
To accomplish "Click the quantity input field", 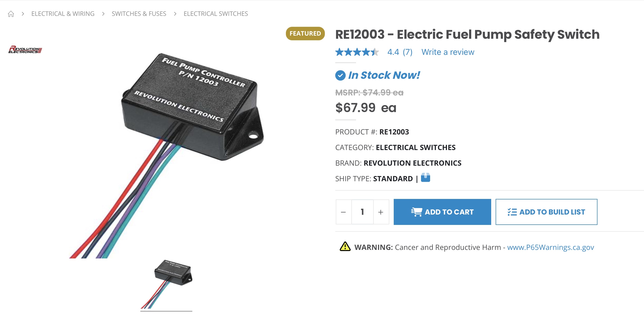I will pyautogui.click(x=362, y=212).
